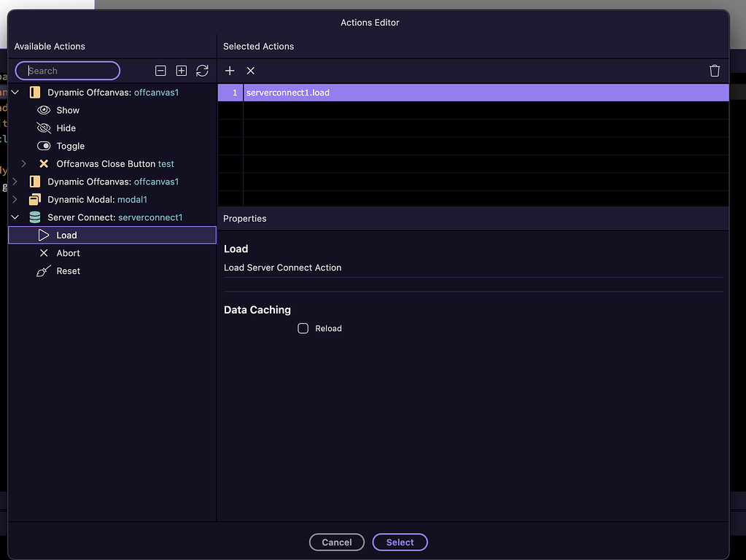746x560 pixels.
Task: Select the Abort action X icon
Action: click(44, 253)
